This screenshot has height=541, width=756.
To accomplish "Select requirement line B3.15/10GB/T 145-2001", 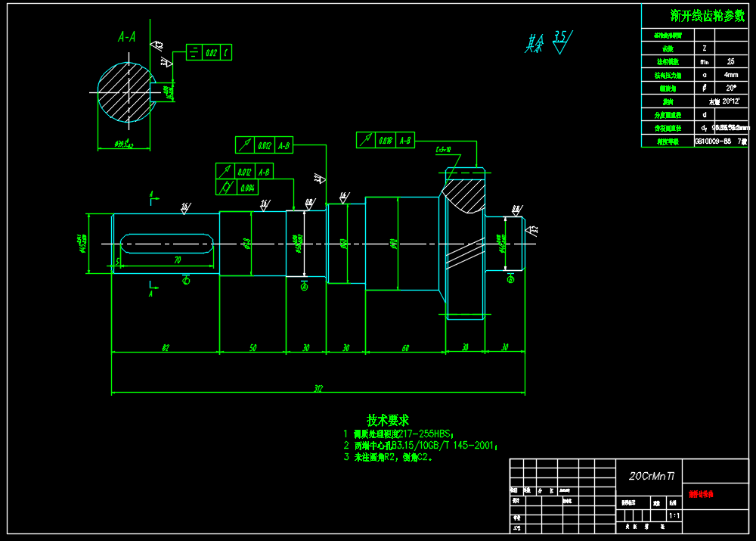I will (420, 446).
